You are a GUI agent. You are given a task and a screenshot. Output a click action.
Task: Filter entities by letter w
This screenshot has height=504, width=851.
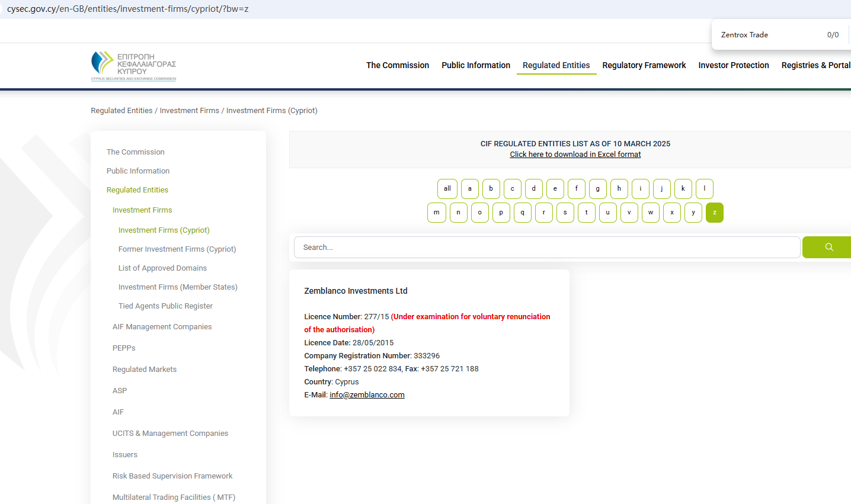click(651, 213)
